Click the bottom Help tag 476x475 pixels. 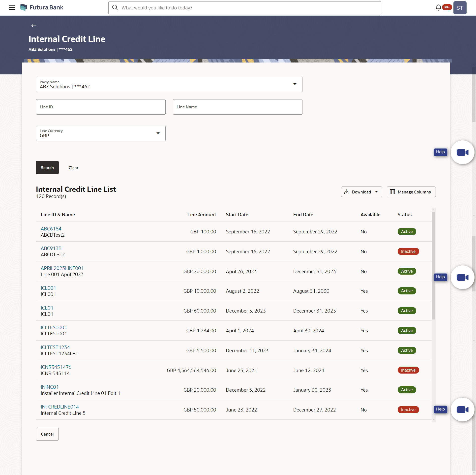[440, 409]
